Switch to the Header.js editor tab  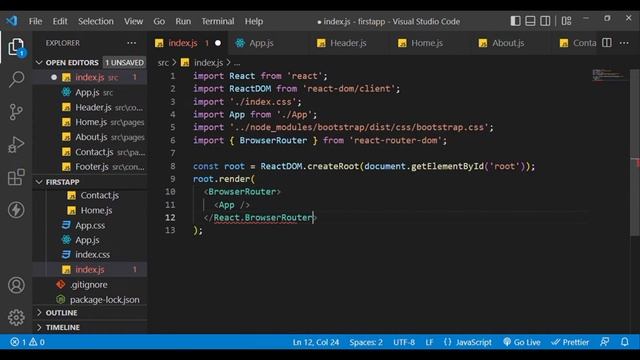click(x=348, y=43)
